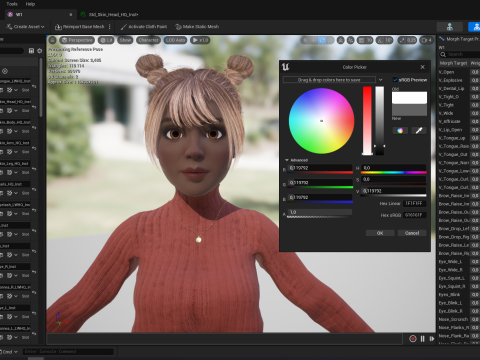Open the Show viewport menu
This screenshot has width=480, height=360.
point(125,40)
